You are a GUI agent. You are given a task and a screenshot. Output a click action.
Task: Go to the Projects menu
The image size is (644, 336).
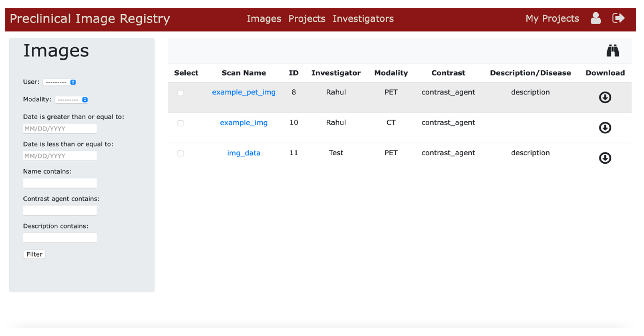[x=307, y=19]
